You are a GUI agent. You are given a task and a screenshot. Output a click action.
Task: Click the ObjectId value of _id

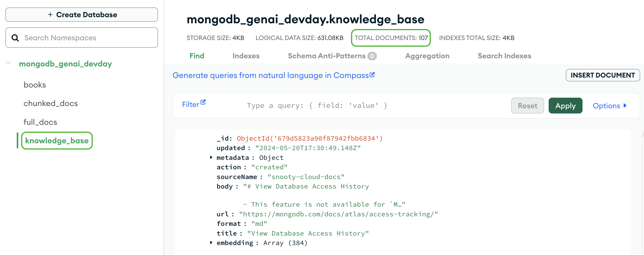point(310,138)
